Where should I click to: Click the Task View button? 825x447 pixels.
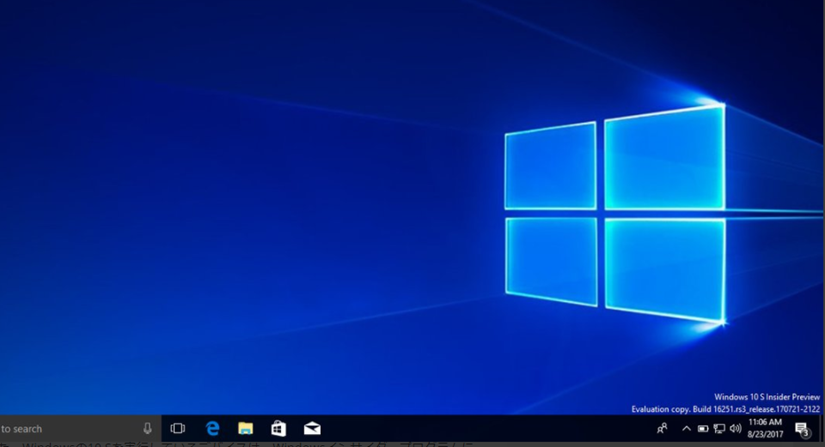pyautogui.click(x=178, y=429)
